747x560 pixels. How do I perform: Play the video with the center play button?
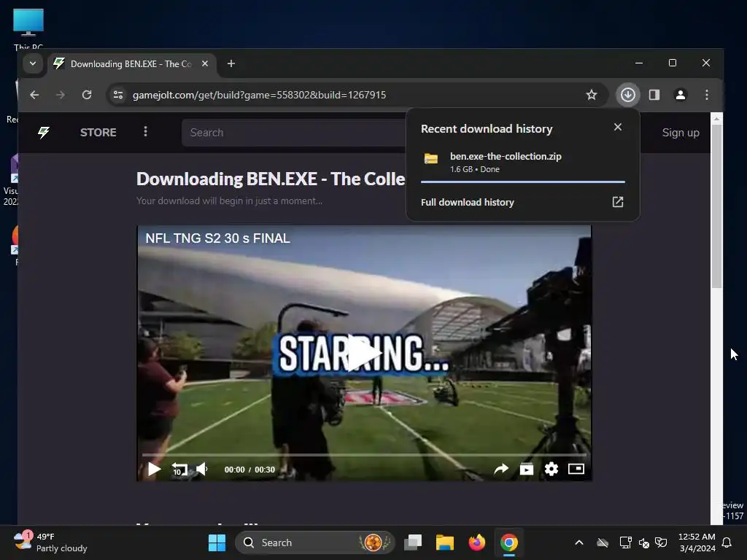pos(365,353)
